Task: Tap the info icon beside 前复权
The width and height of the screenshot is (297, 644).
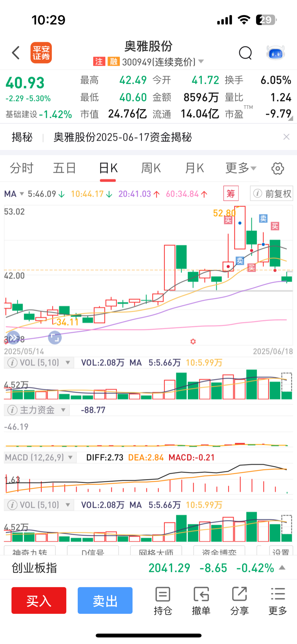Action: tap(258, 194)
